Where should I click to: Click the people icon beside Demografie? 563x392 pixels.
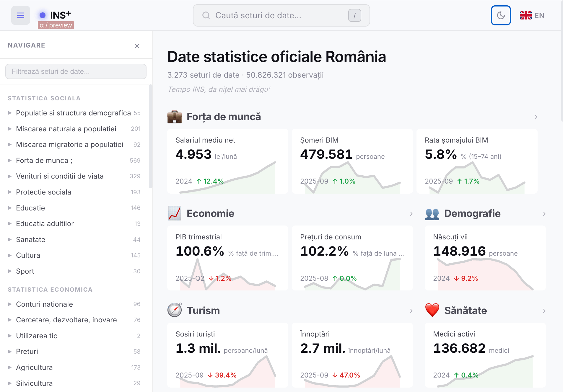(432, 214)
